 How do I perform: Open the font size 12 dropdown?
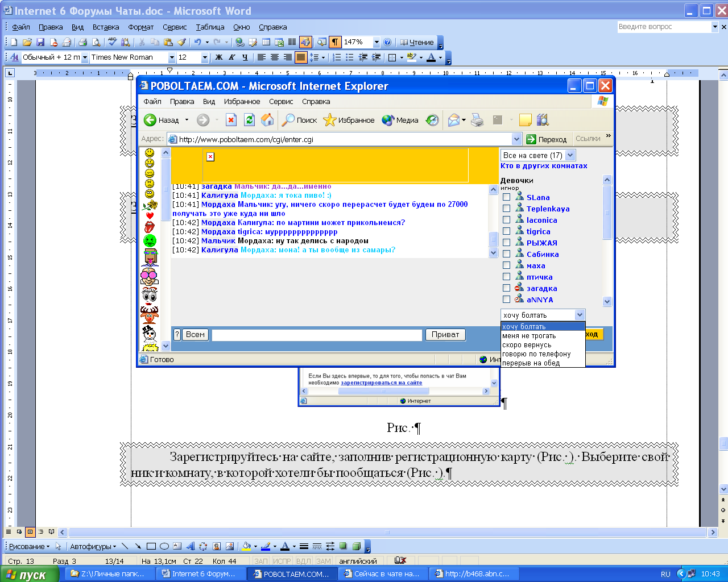[x=205, y=57]
